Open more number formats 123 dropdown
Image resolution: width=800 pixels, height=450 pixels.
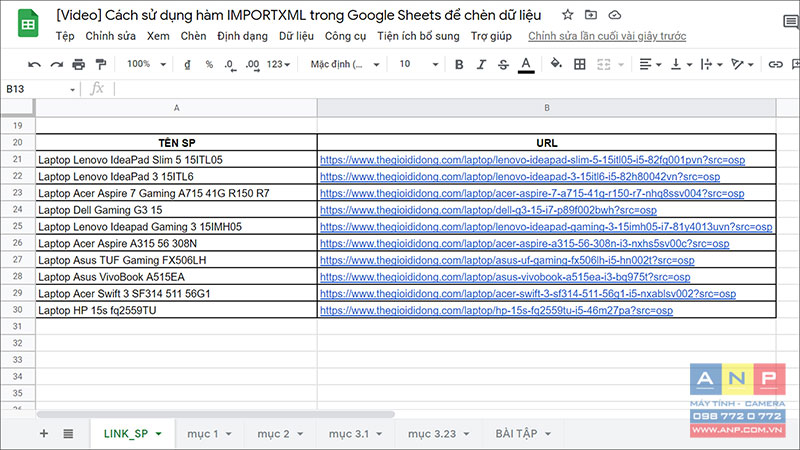278,64
